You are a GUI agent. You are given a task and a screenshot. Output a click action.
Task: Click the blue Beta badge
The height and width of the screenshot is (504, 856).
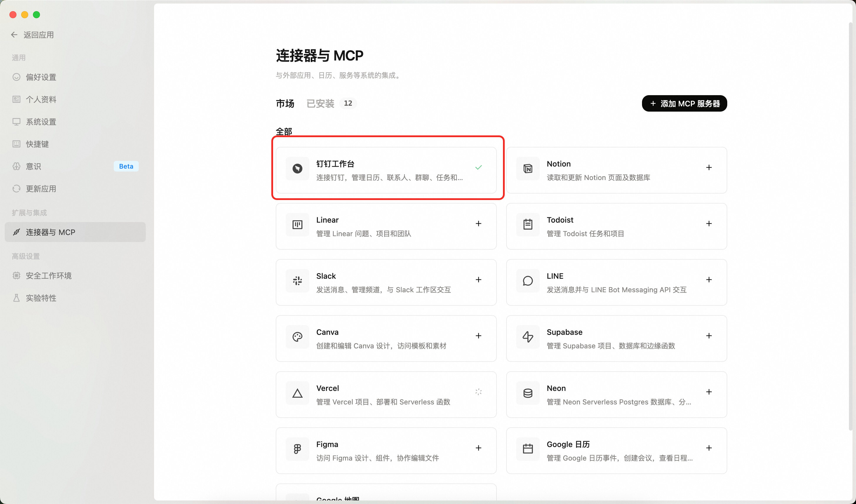tap(126, 167)
